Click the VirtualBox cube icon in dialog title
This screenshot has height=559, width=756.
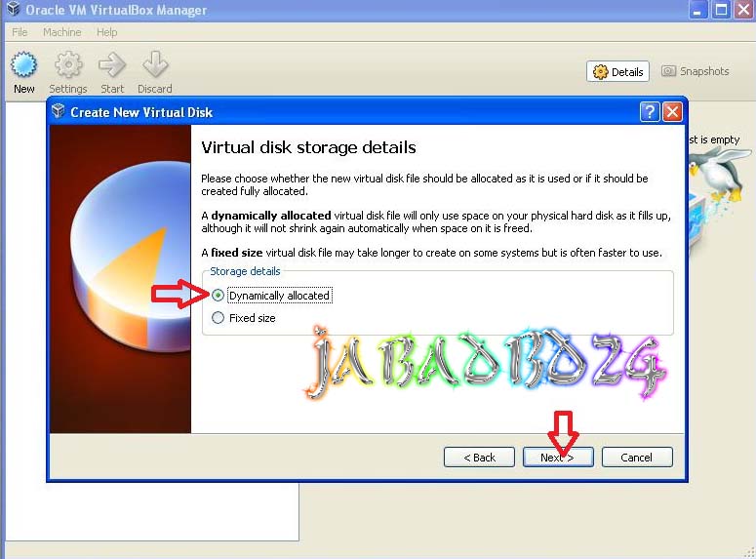tap(58, 111)
